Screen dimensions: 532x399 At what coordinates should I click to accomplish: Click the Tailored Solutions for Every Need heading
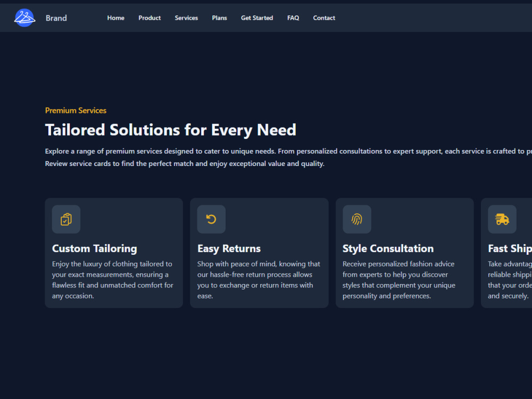pyautogui.click(x=171, y=130)
